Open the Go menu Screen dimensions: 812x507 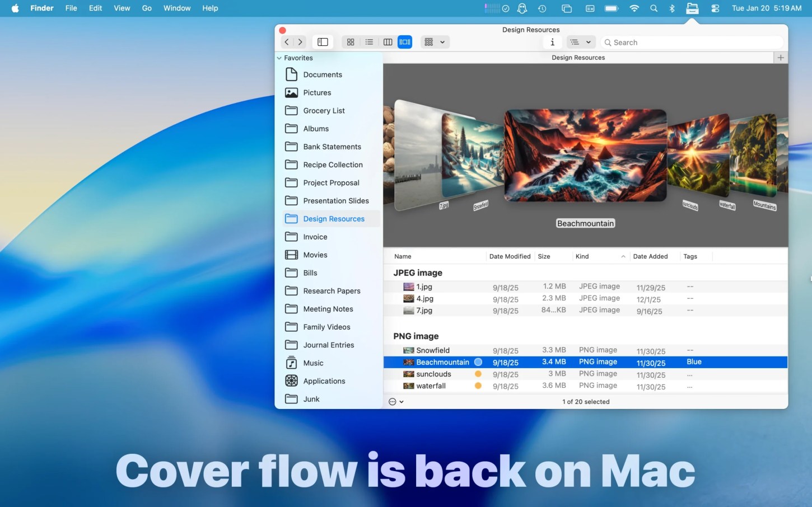click(146, 8)
